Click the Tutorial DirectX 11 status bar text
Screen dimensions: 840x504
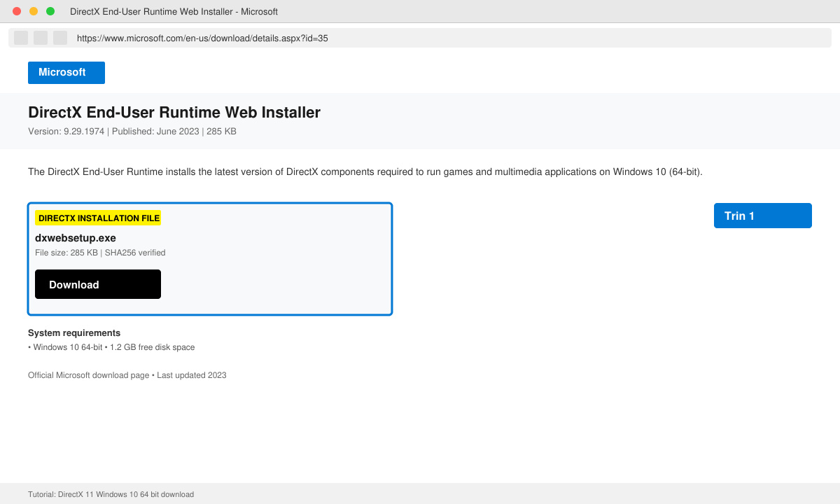111,494
